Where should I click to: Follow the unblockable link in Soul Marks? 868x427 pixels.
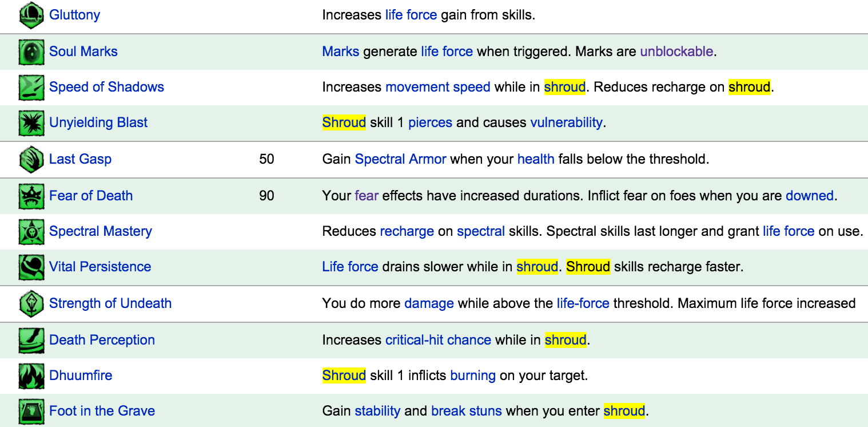pyautogui.click(x=676, y=52)
